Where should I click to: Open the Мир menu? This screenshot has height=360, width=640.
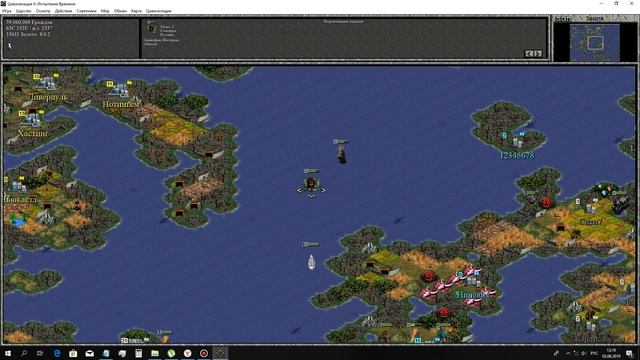(x=105, y=11)
